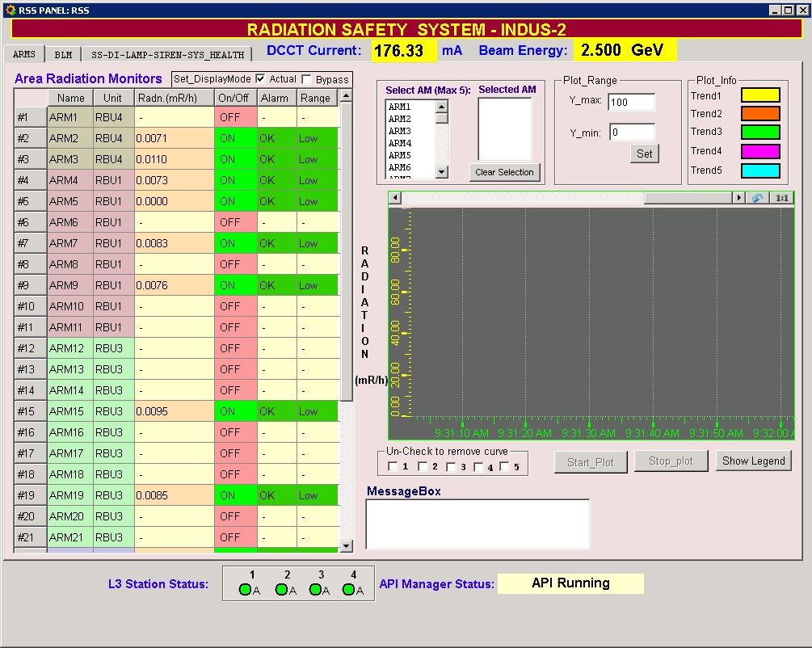Click the Trend2 orange color swatch
The width and height of the screenshot is (812, 648).
click(760, 113)
